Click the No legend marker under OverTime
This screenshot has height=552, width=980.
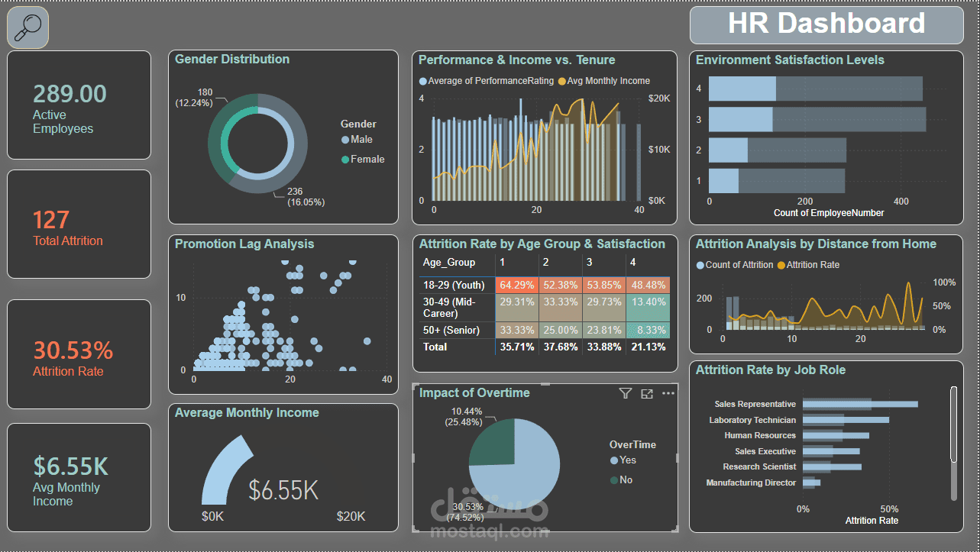614,480
